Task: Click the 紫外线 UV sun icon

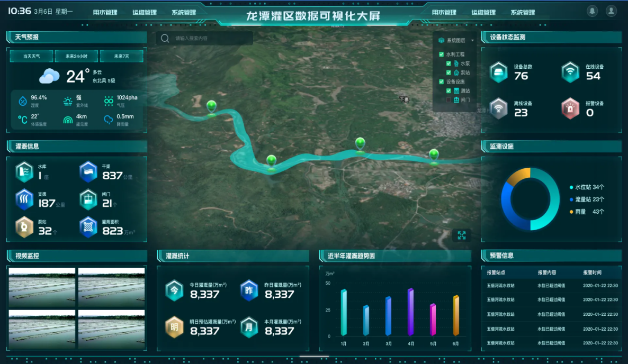Action: pos(68,101)
